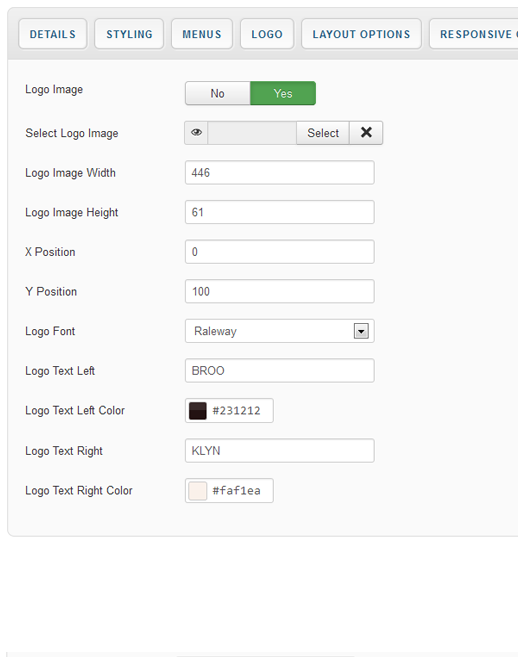Edit the Logo Text Left field
This screenshot has height=657, width=518.
[280, 371]
